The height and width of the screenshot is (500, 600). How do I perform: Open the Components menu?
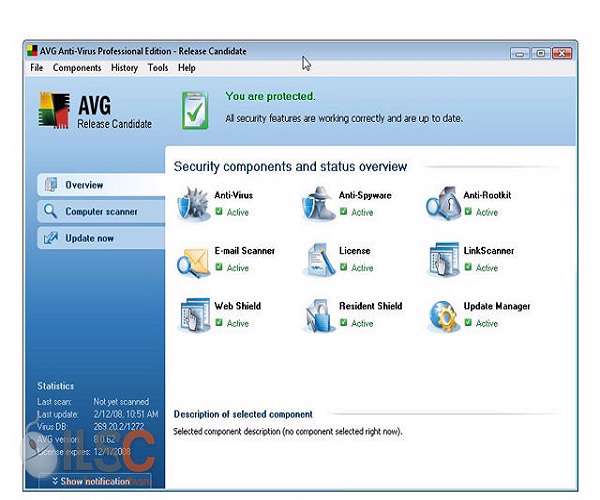77,68
